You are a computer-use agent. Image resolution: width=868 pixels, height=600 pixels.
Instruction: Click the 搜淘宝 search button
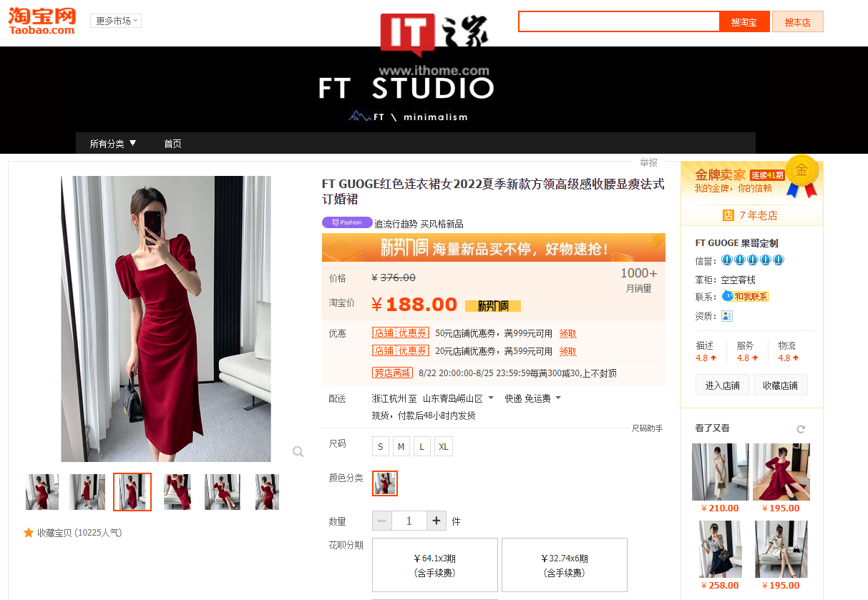click(743, 22)
